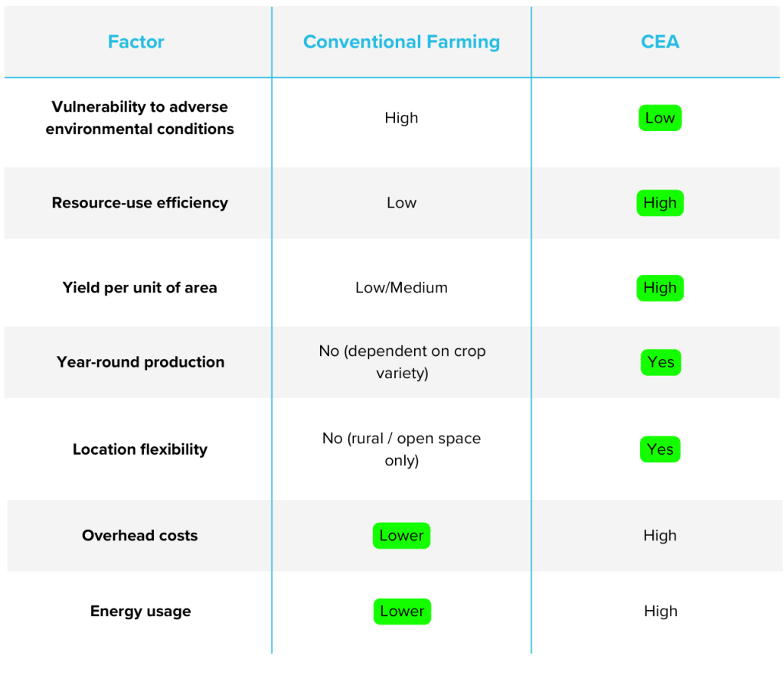The image size is (784, 679).
Task: Click the "CEA" column header
Action: [659, 42]
